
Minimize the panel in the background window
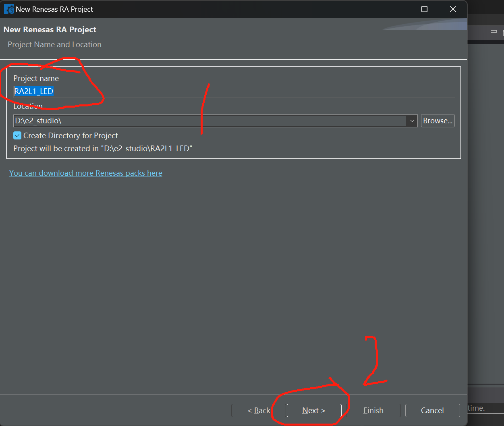(494, 31)
